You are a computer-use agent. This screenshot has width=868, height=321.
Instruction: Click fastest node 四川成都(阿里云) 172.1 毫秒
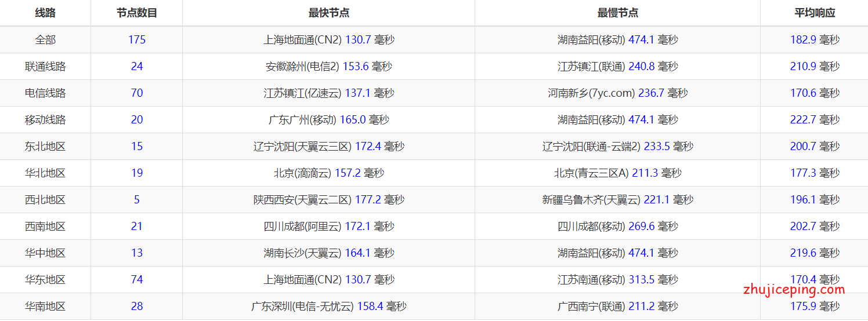(329, 227)
